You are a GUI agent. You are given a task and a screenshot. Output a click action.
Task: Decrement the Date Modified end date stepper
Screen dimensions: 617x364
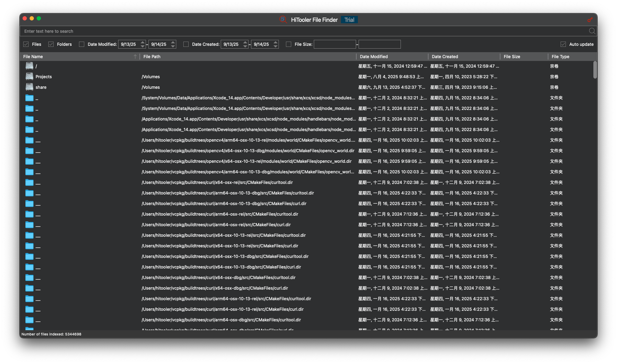tap(172, 46)
